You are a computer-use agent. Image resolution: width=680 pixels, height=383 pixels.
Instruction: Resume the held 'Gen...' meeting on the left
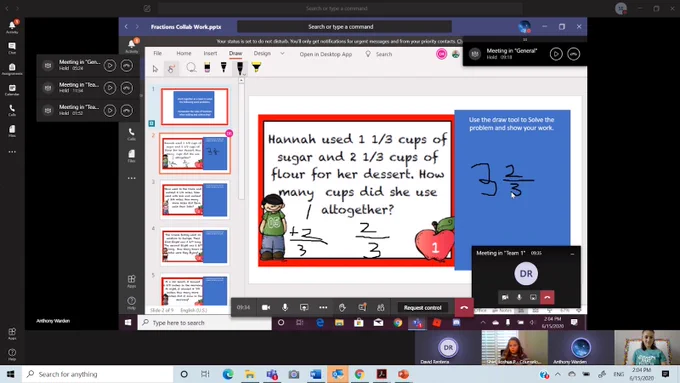[x=110, y=65]
